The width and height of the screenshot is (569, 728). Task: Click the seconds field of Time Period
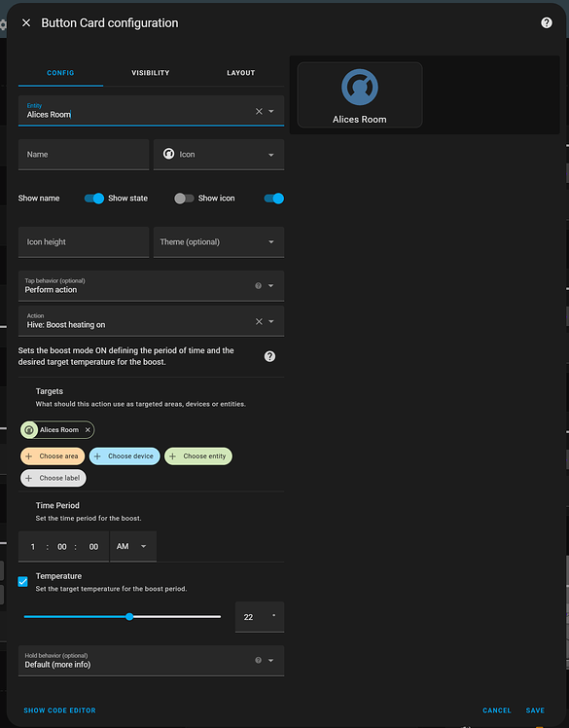pos(93,547)
